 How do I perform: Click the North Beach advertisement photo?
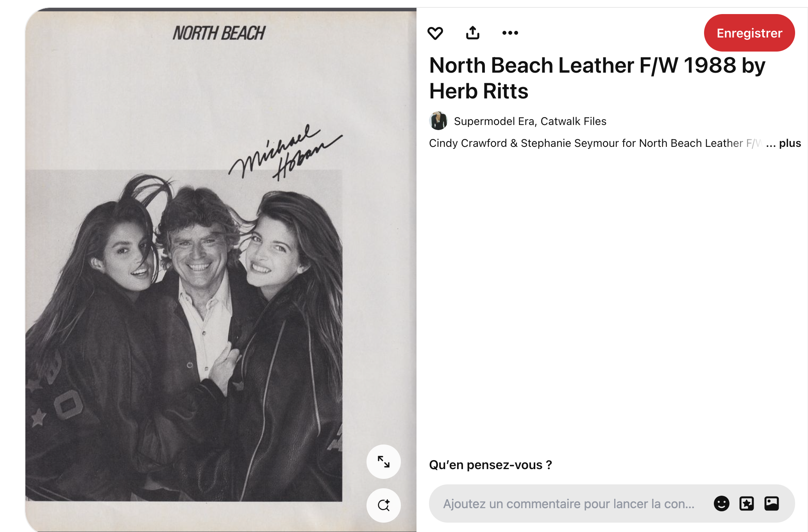[x=184, y=335]
